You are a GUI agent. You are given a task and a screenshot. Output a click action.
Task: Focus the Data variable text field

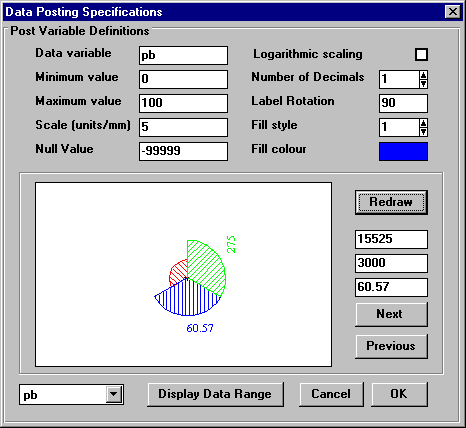(183, 55)
